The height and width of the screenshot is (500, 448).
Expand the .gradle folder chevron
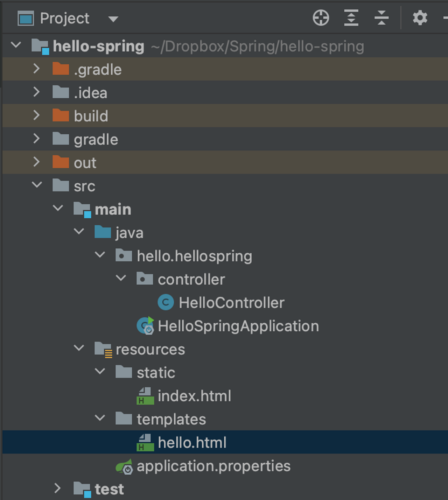point(36,69)
